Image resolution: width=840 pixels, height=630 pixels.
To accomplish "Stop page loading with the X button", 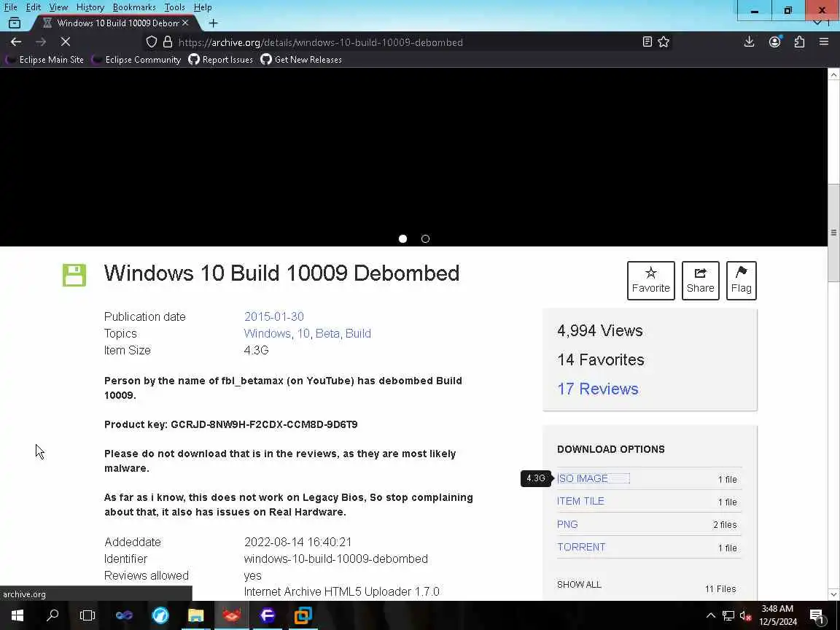I will [x=66, y=42].
